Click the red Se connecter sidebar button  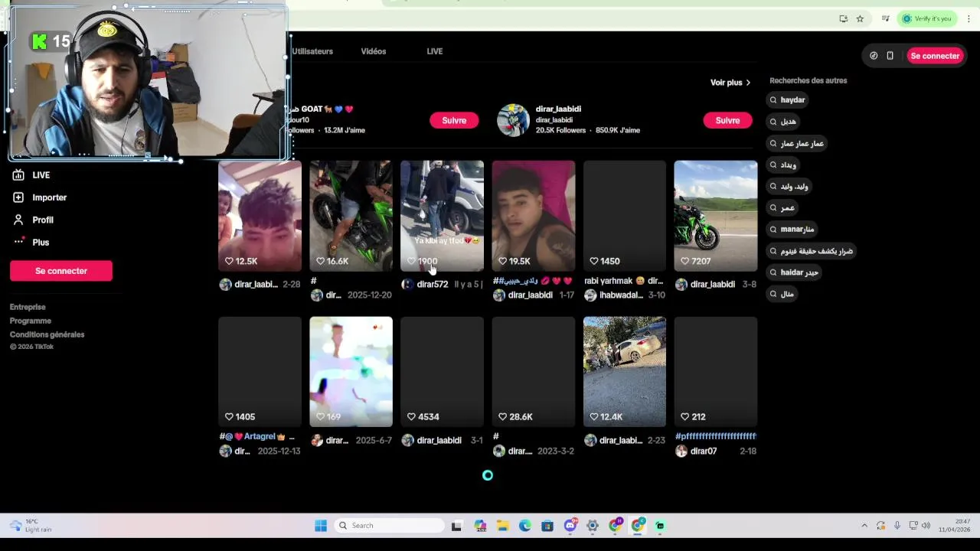click(61, 271)
